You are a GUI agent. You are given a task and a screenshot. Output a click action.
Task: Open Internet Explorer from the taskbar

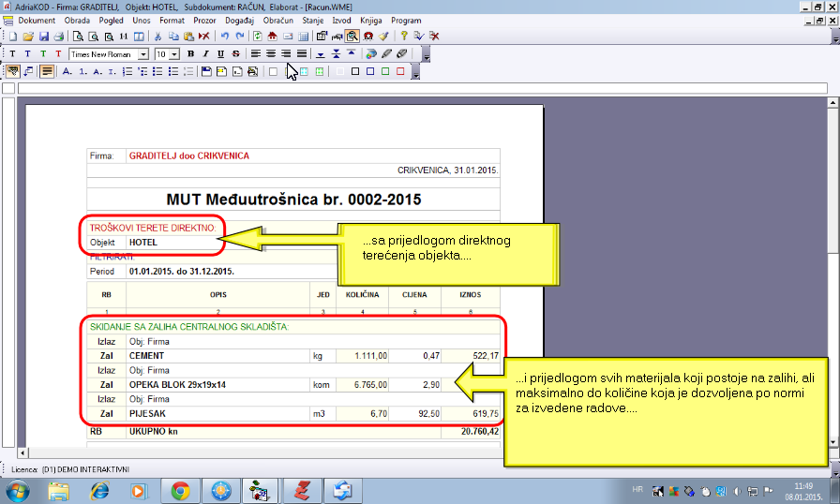click(x=99, y=491)
